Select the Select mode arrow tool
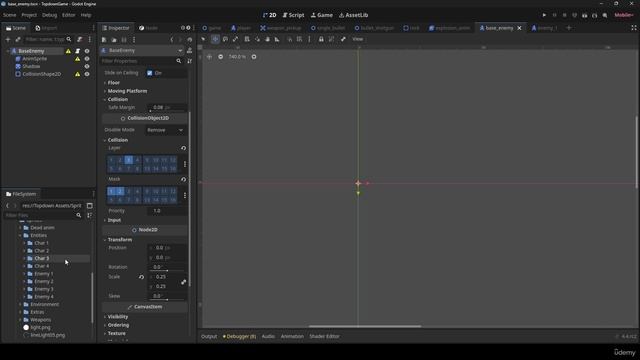640x360 pixels. pos(203,39)
